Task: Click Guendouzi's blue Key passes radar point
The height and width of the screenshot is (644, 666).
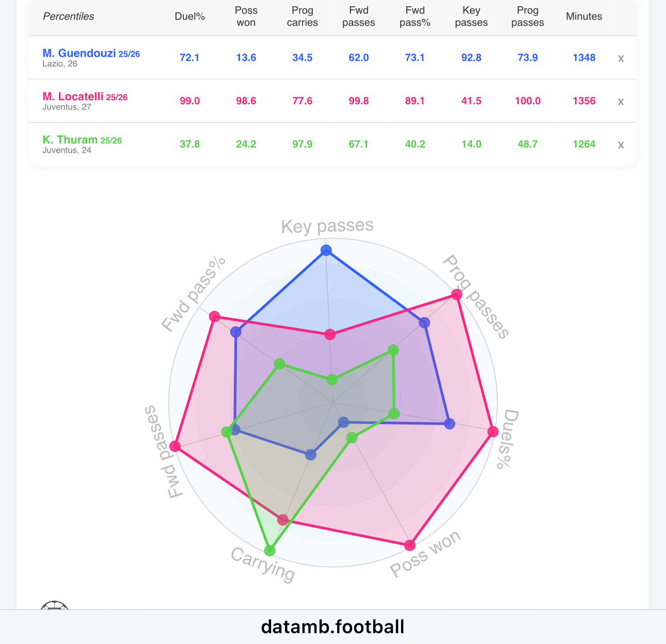Action: 326,250
